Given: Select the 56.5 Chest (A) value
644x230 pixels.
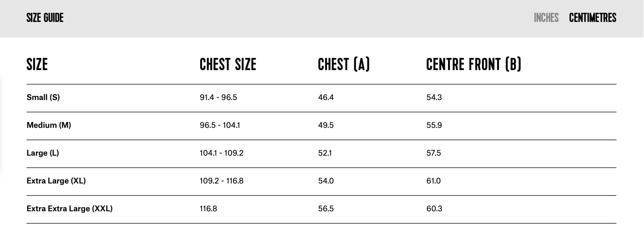Looking at the screenshot, I should click(x=326, y=209).
